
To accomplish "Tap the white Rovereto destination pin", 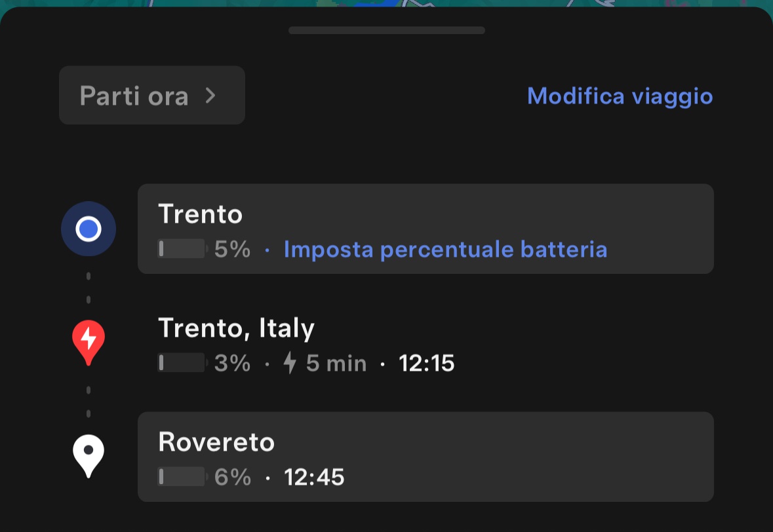I will [x=89, y=456].
